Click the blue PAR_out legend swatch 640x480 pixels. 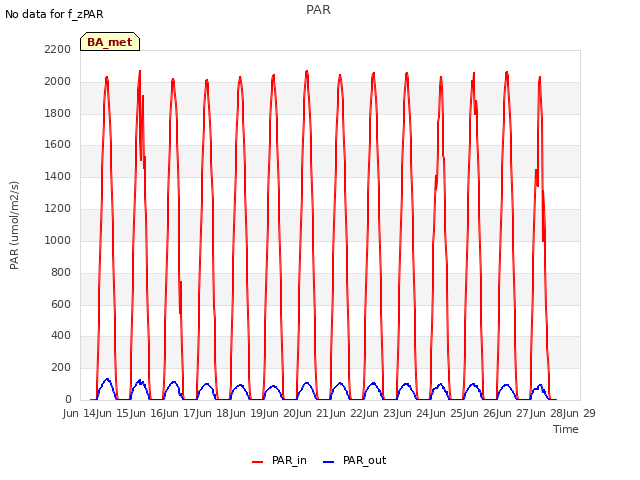click(x=329, y=462)
